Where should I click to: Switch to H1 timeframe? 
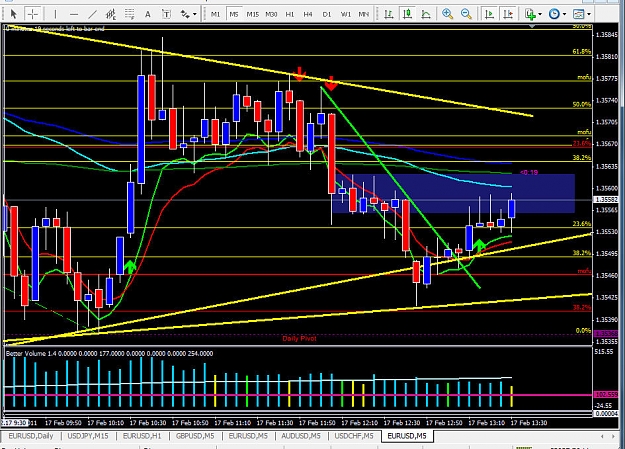(290, 14)
